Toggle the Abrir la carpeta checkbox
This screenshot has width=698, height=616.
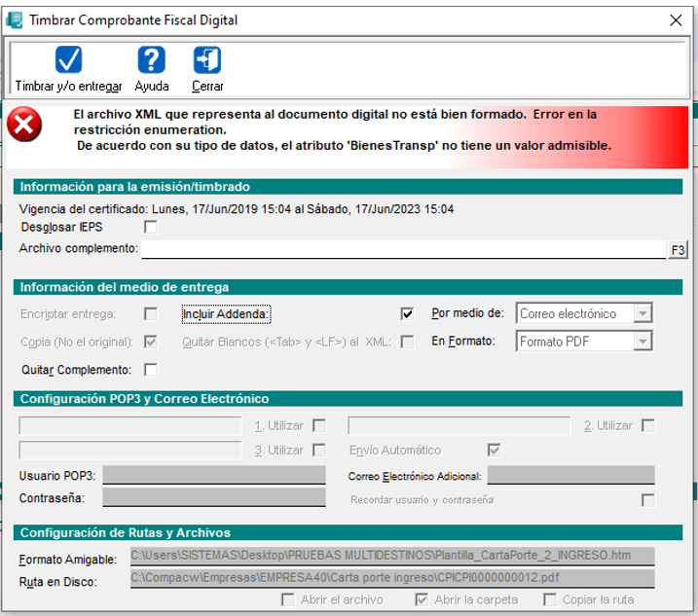point(422,599)
